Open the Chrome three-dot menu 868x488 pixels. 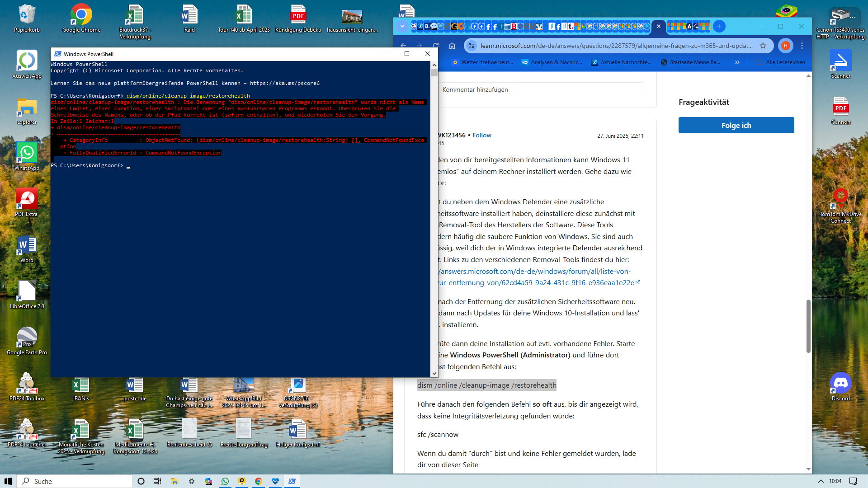tap(802, 46)
